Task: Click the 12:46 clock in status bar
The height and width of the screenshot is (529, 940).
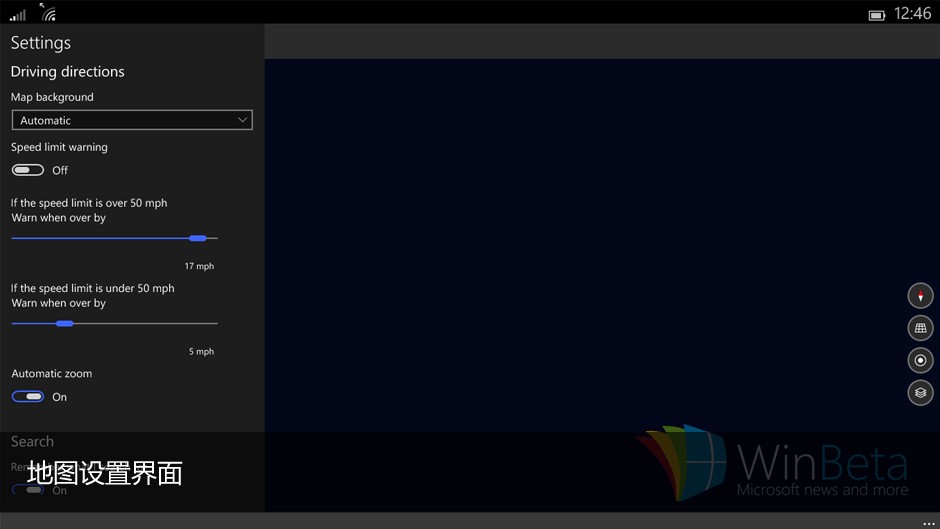Action: pyautogui.click(x=912, y=13)
